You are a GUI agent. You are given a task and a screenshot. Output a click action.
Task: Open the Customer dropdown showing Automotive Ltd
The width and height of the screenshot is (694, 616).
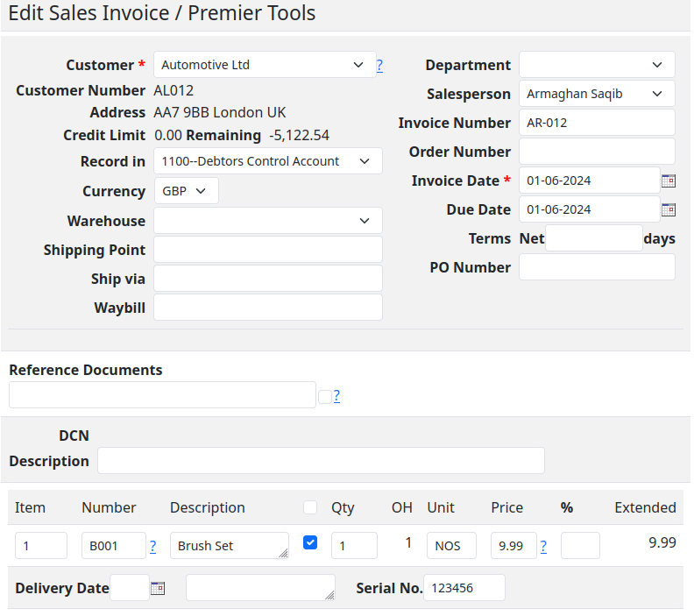click(265, 65)
